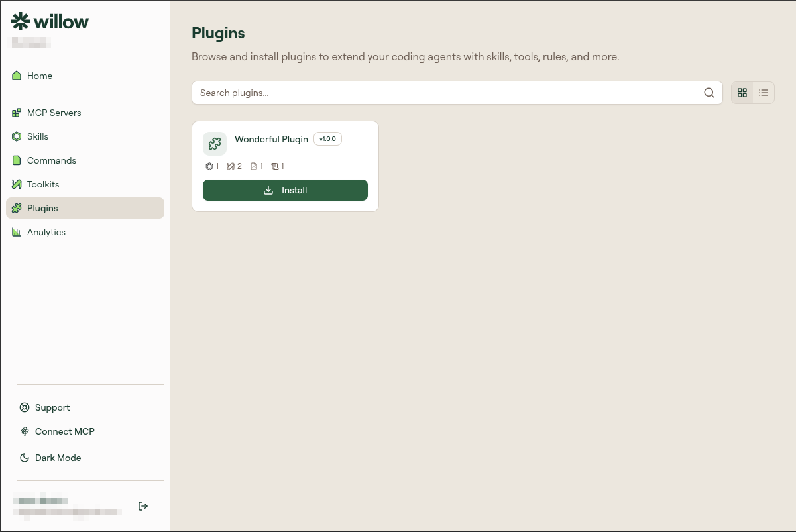Click the Home house icon
This screenshot has width=796, height=532.
[x=17, y=76]
